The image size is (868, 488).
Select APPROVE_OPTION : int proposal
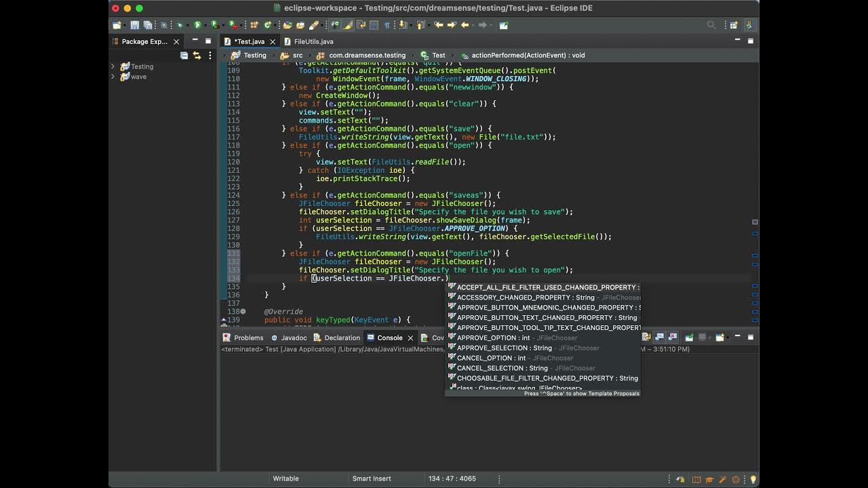(x=542, y=338)
